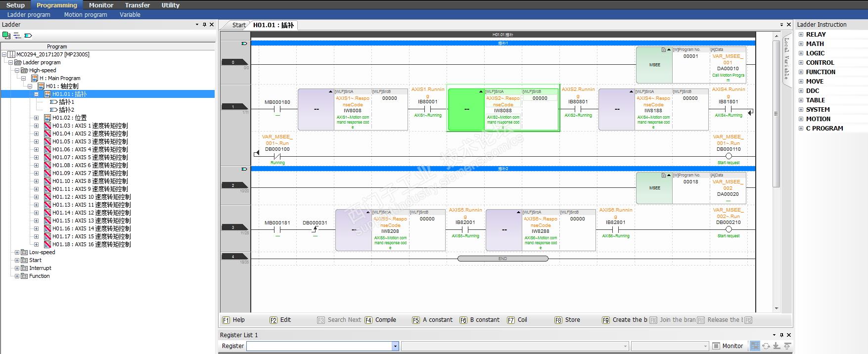
Task: Click the H01.18 AXIS 16 program icon
Action: coord(47,244)
